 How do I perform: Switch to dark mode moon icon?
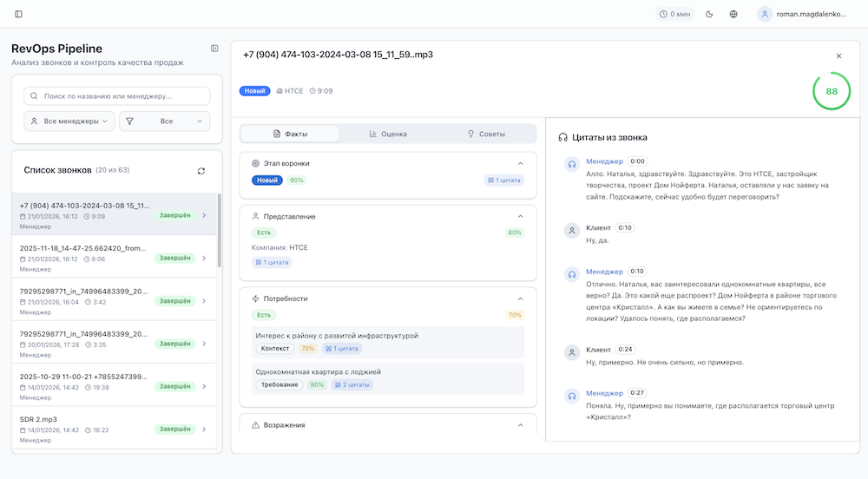(x=710, y=14)
